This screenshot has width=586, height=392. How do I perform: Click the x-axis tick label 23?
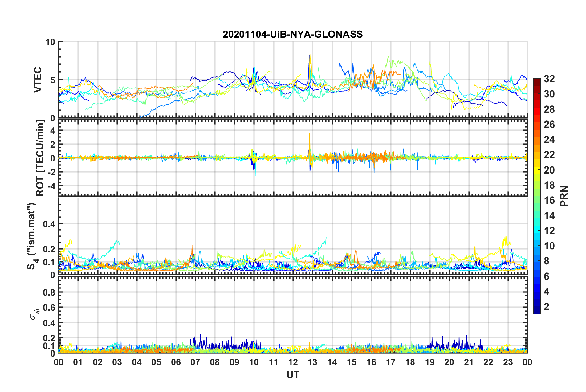tap(508, 362)
